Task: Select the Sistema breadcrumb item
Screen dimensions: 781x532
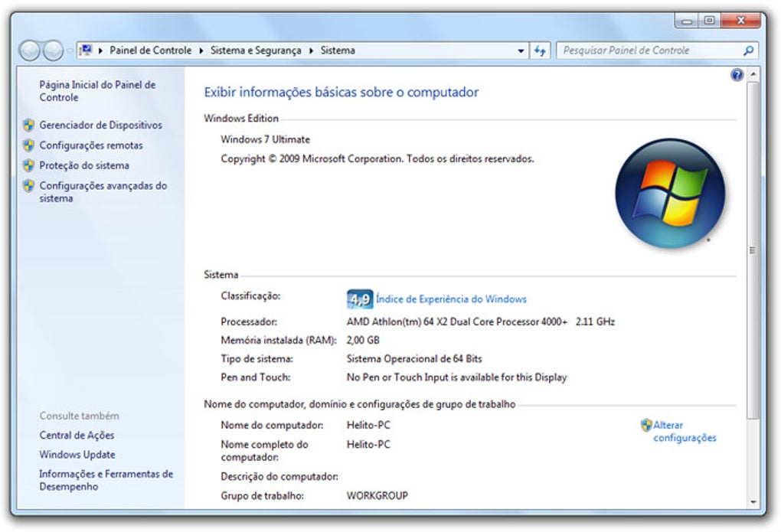Action: pyautogui.click(x=338, y=51)
